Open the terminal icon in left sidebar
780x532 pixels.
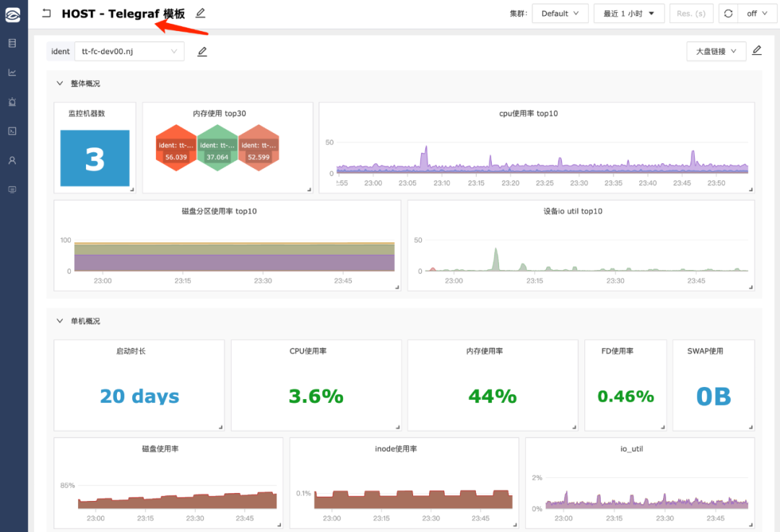tap(12, 131)
